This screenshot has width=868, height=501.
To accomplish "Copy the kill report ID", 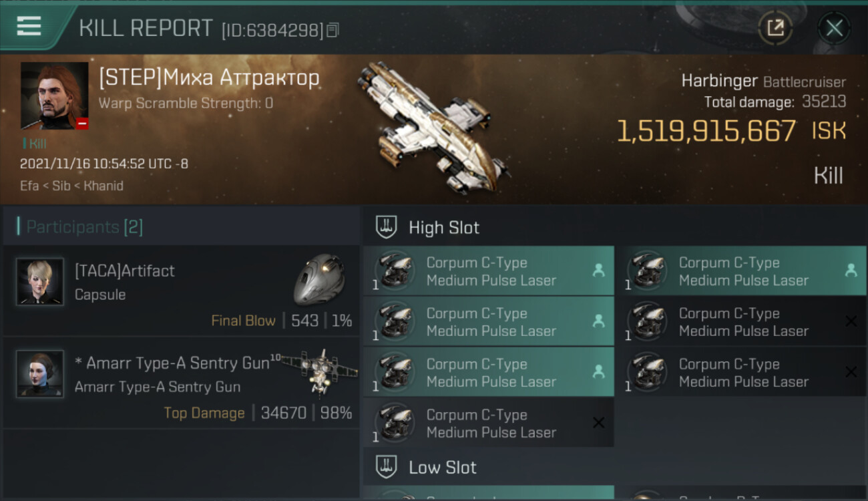I will coord(333,30).
